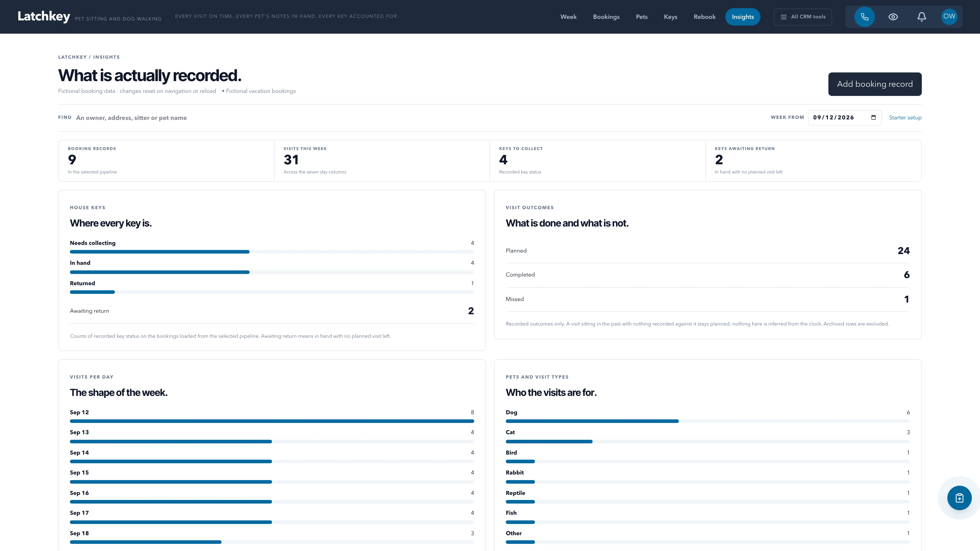The width and height of the screenshot is (980, 551).
Task: Open All CRM tools menu
Action: pyautogui.click(x=803, y=17)
